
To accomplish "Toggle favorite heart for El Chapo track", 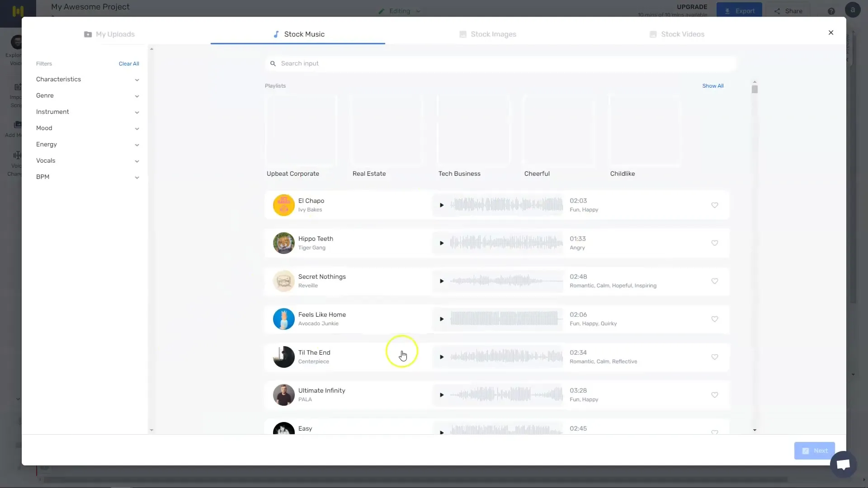I will pos(715,204).
